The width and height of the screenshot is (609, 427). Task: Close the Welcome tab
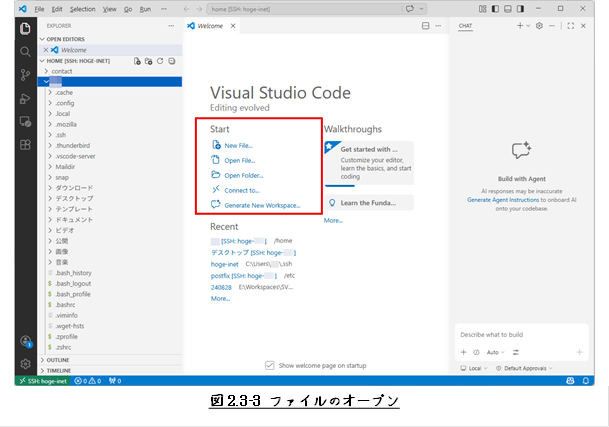pos(231,25)
